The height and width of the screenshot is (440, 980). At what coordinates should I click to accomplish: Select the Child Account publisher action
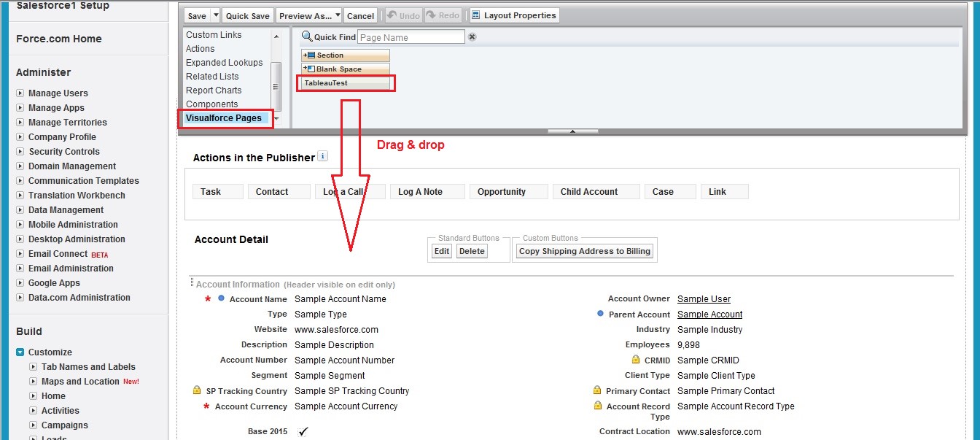pyautogui.click(x=596, y=191)
